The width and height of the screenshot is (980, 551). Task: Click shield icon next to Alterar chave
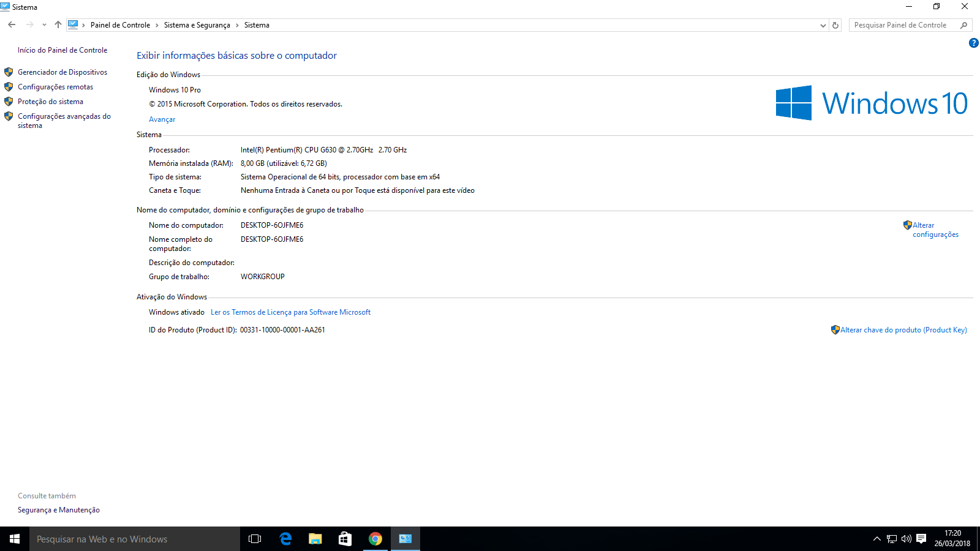point(835,330)
